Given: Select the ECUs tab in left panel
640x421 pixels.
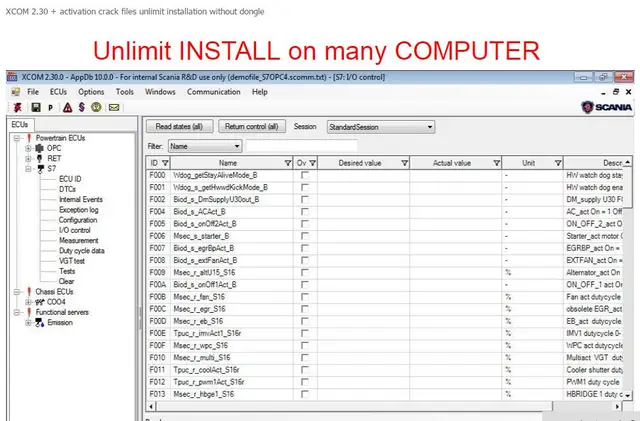Looking at the screenshot, I should coord(20,125).
